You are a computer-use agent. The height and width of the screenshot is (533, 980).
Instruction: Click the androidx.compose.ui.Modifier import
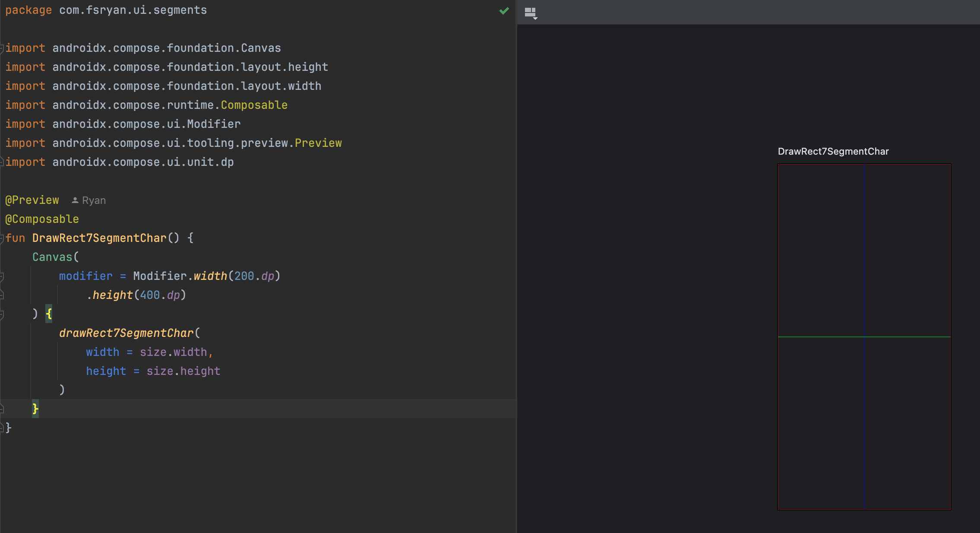coord(123,124)
